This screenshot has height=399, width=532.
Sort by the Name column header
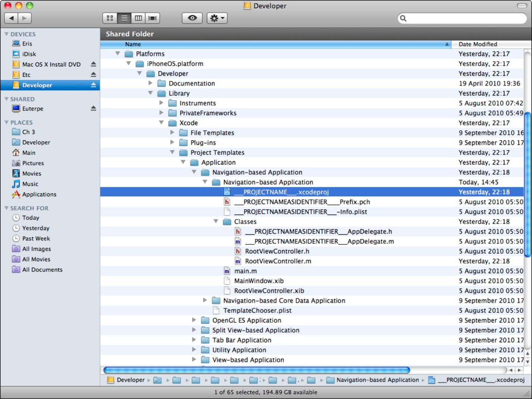[x=276, y=44]
